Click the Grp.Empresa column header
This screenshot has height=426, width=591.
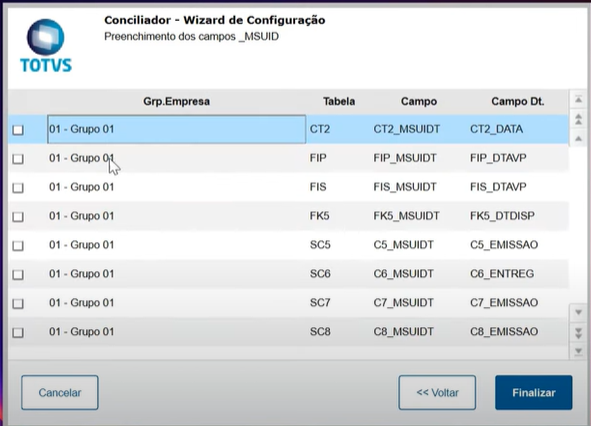(176, 101)
